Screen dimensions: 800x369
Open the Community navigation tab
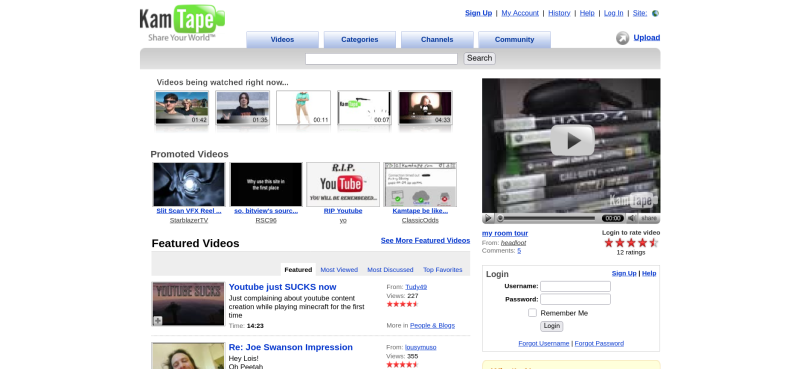click(514, 40)
